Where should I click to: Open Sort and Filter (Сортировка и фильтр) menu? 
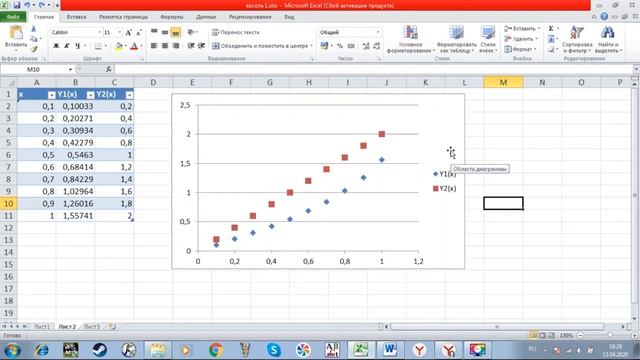(577, 39)
